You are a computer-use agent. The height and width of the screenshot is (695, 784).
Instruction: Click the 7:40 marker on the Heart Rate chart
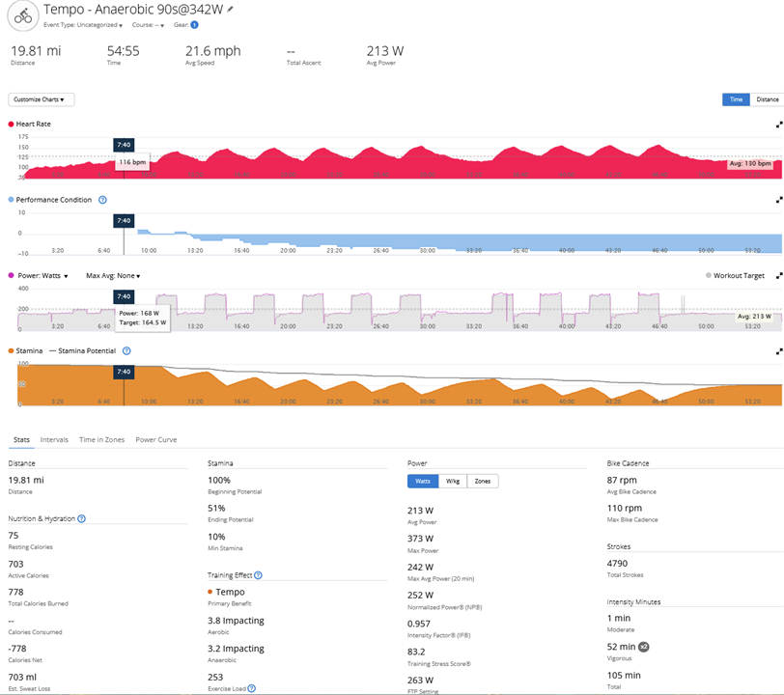124,139
